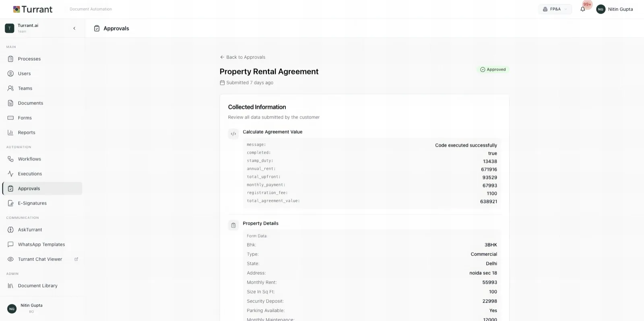This screenshot has height=321, width=644.
Task: Click the Bhk value 3BHK
Action: 491,245
